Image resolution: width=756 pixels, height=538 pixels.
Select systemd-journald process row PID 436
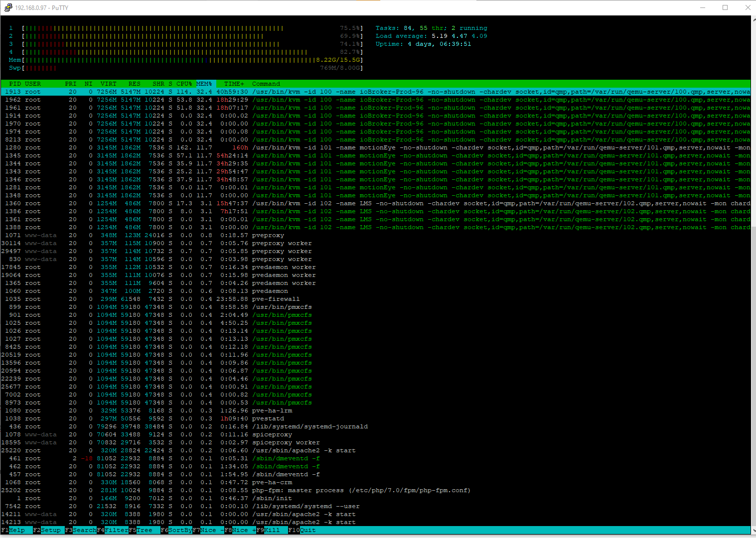tap(376, 426)
